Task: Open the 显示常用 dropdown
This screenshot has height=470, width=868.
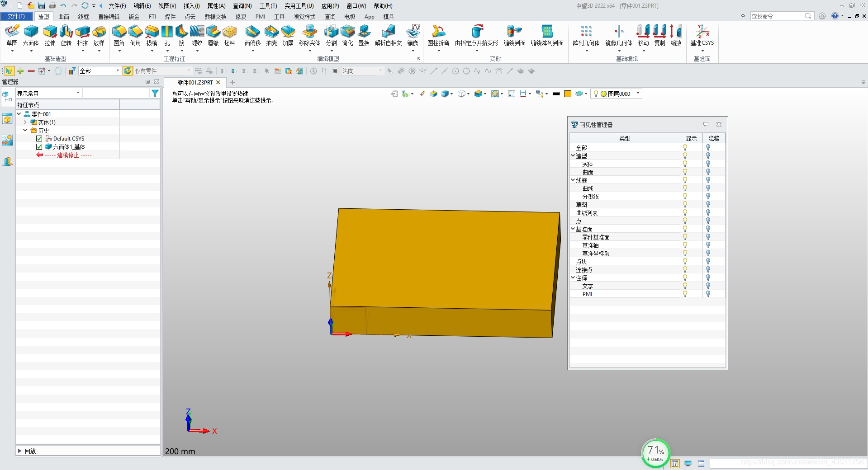Action: pos(48,93)
